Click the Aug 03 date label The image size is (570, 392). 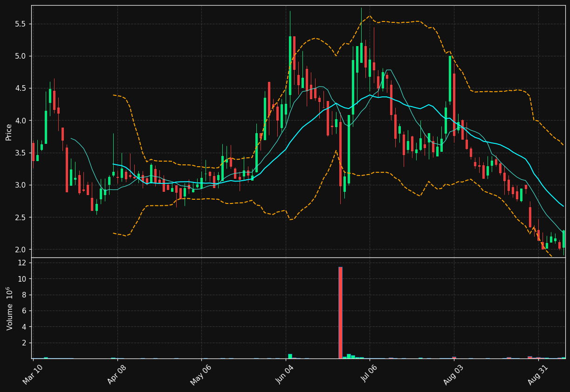point(454,374)
